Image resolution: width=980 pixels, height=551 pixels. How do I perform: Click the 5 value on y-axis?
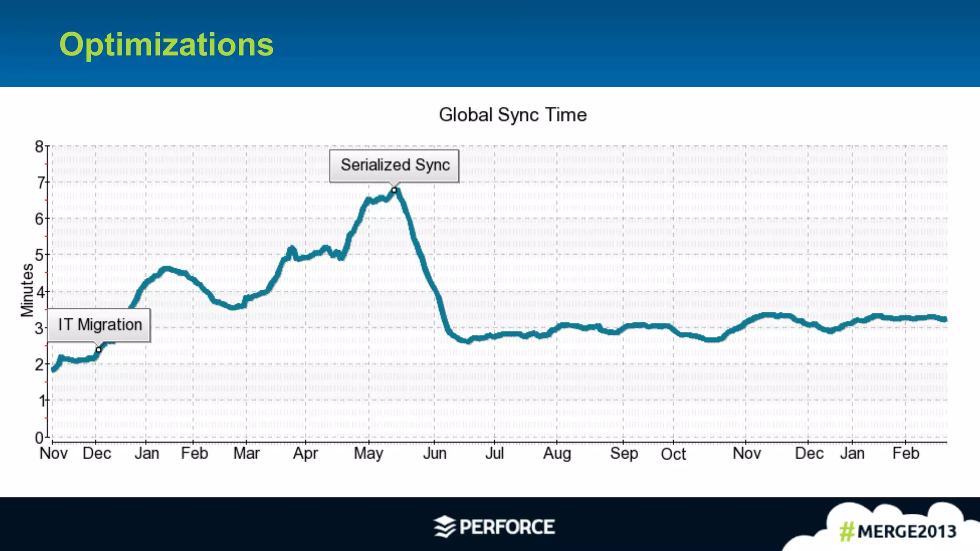(x=39, y=255)
